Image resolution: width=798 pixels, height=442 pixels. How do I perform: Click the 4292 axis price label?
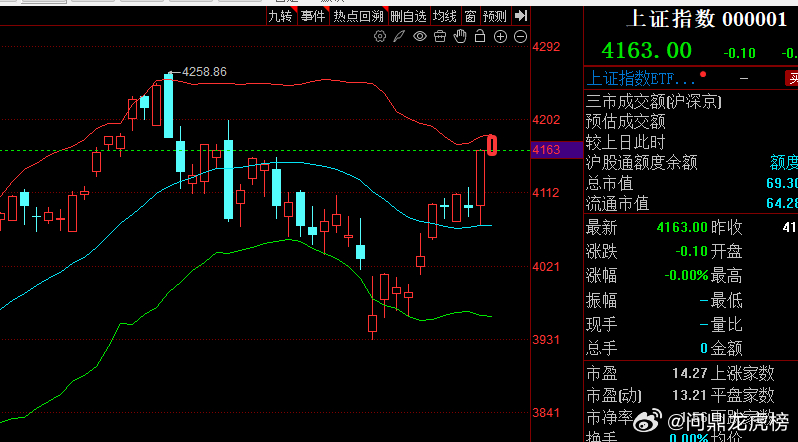(546, 47)
